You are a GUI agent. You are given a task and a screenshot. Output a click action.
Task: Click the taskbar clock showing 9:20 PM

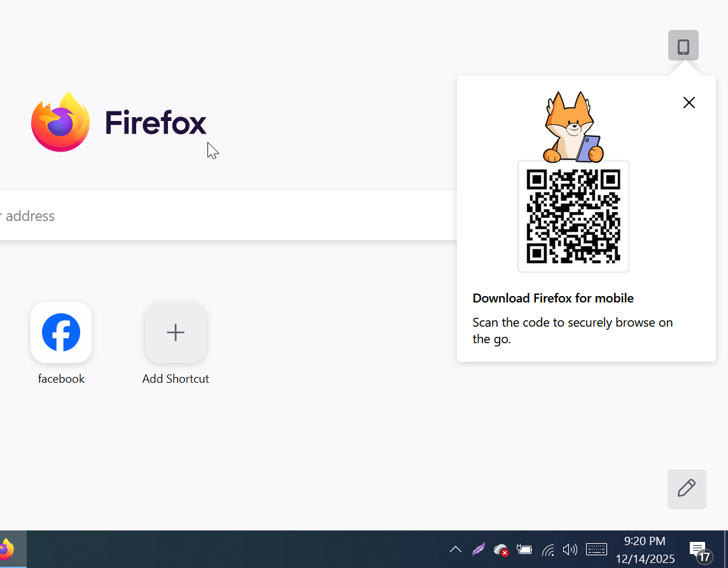pyautogui.click(x=645, y=550)
